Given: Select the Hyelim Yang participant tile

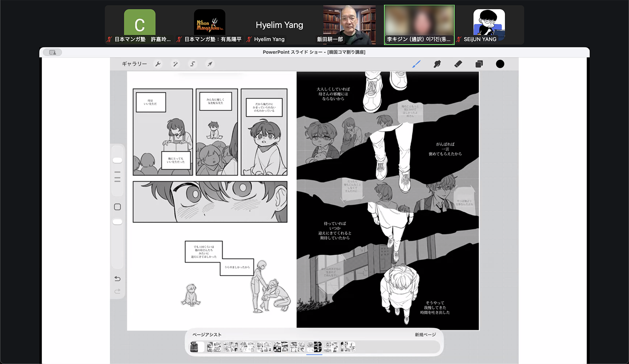Looking at the screenshot, I should click(x=279, y=25).
